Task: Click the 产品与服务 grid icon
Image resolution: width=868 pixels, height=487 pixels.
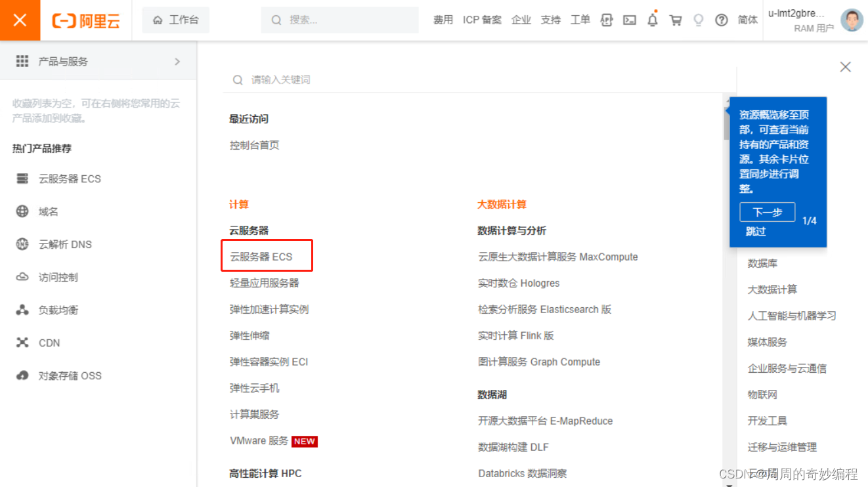Action: (x=22, y=61)
